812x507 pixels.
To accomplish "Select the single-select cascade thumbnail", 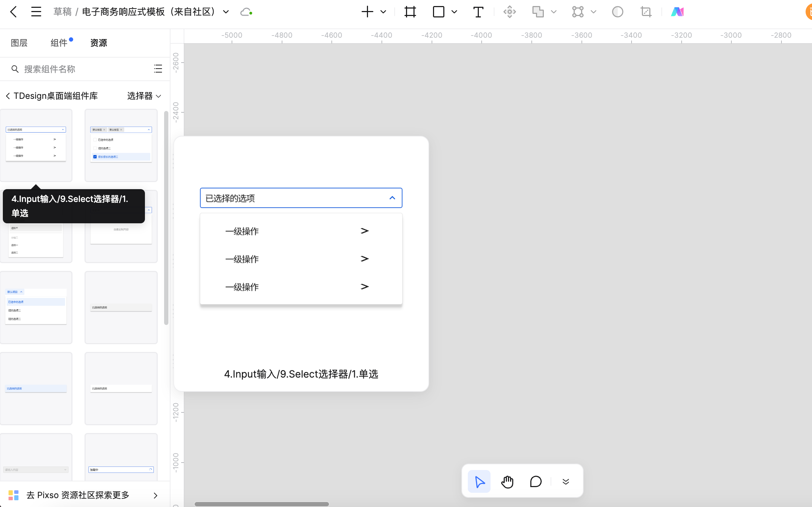I will (36, 145).
